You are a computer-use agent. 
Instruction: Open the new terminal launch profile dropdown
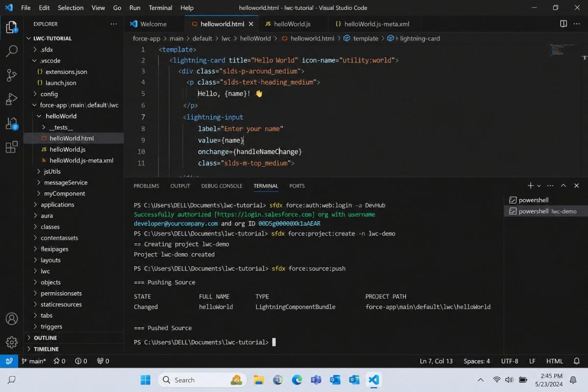pos(539,186)
